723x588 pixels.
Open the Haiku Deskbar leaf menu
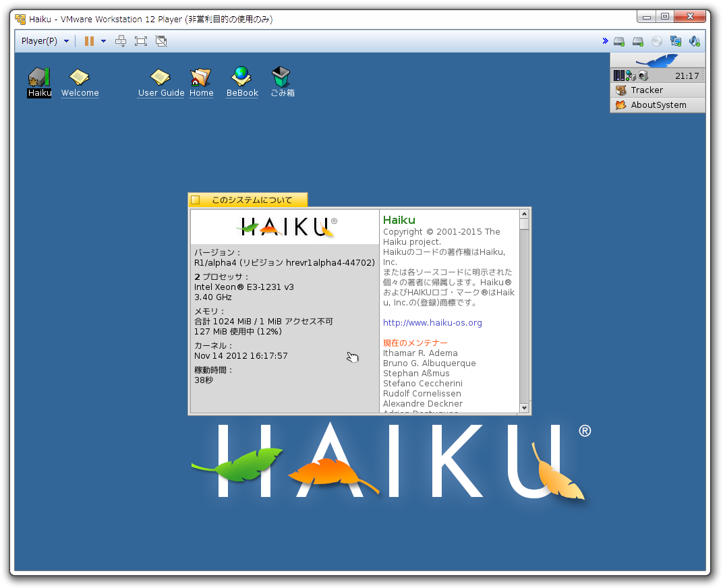[658, 61]
